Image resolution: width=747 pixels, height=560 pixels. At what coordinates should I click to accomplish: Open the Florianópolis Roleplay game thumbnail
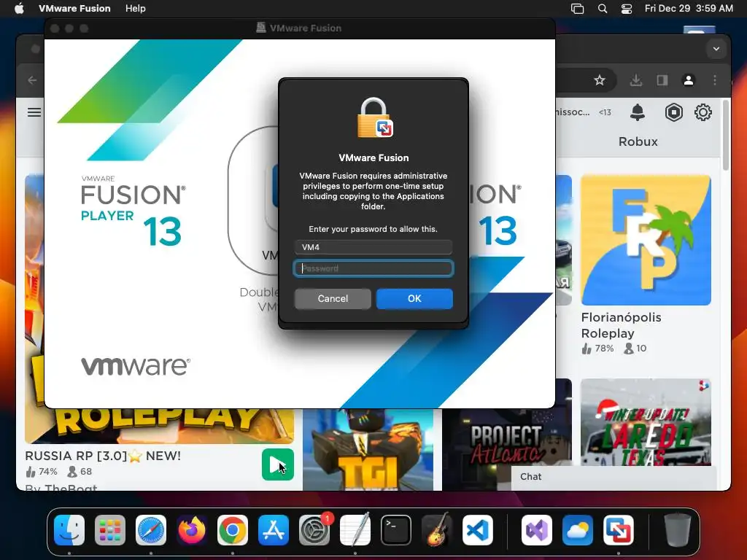(x=646, y=240)
